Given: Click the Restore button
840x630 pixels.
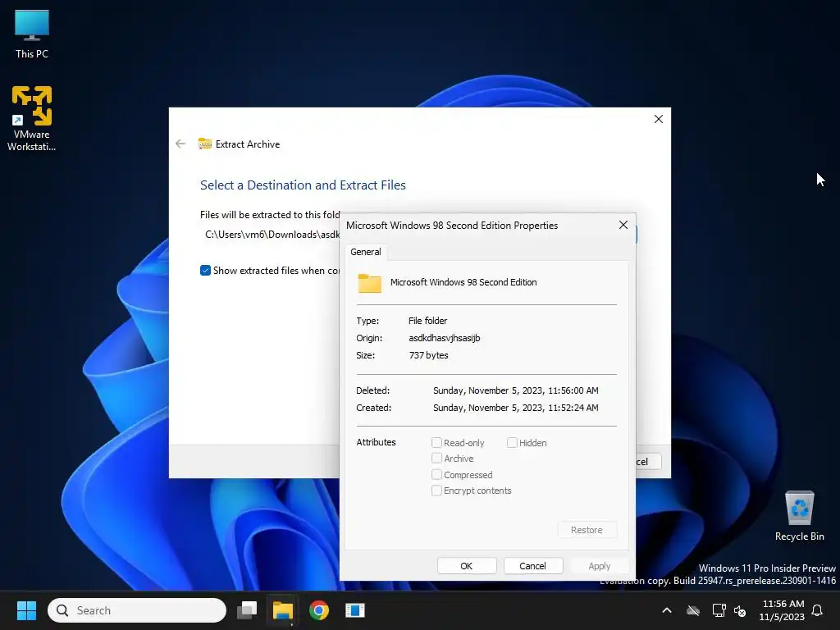Looking at the screenshot, I should [x=587, y=530].
